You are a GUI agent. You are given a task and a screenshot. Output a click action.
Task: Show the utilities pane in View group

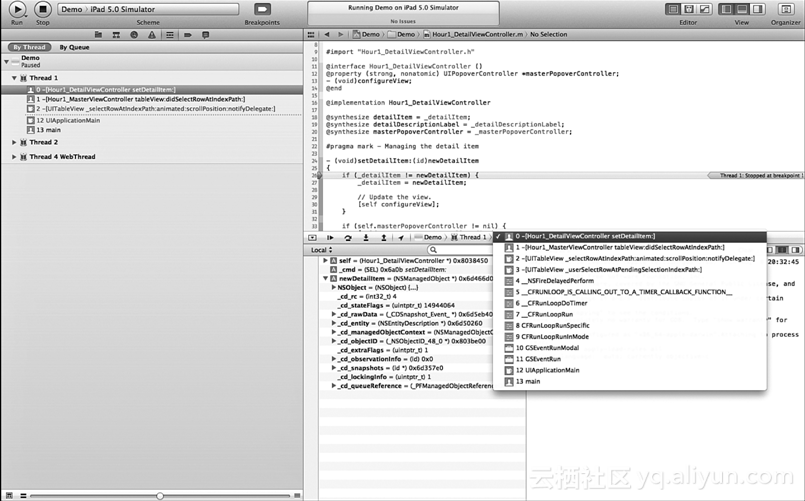pyautogui.click(x=758, y=9)
